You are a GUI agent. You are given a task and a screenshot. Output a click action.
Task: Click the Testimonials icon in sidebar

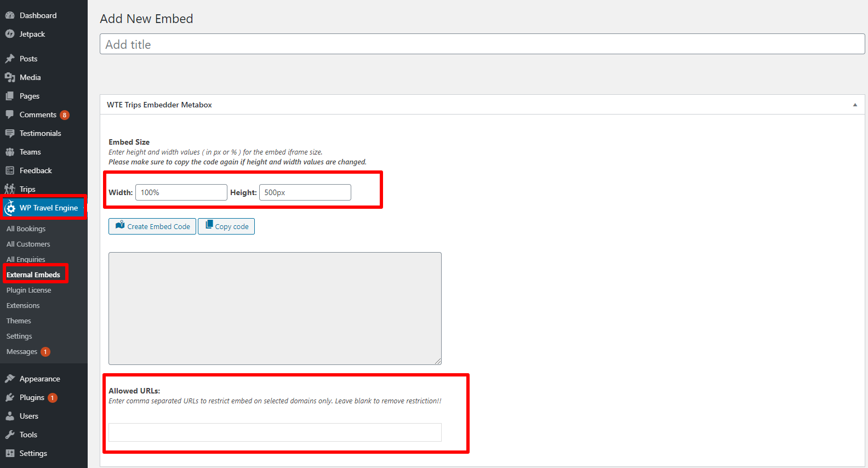click(x=10, y=133)
